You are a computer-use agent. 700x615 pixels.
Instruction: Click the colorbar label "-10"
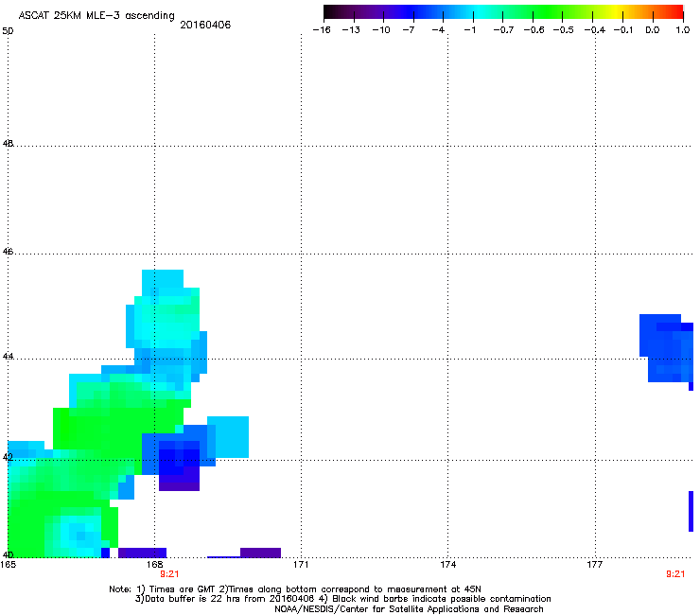coord(381,30)
